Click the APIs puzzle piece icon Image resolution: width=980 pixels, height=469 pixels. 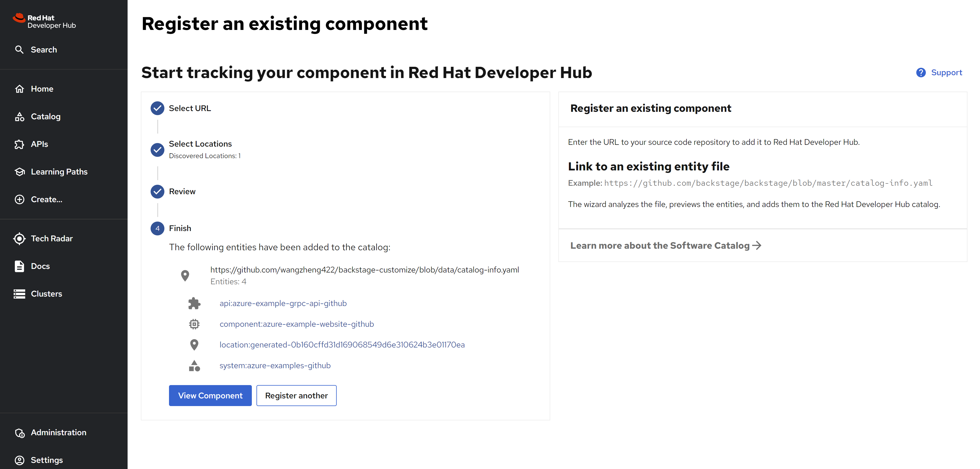click(x=19, y=144)
